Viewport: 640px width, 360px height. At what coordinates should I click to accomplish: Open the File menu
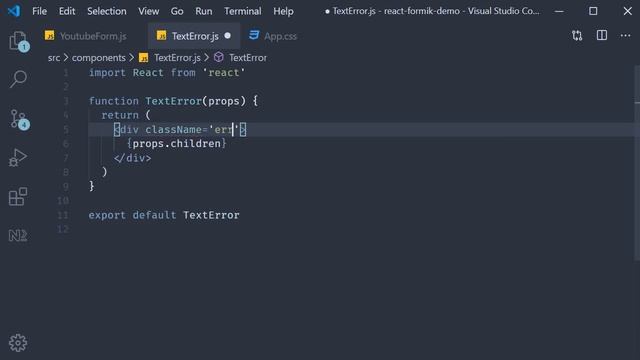point(40,11)
